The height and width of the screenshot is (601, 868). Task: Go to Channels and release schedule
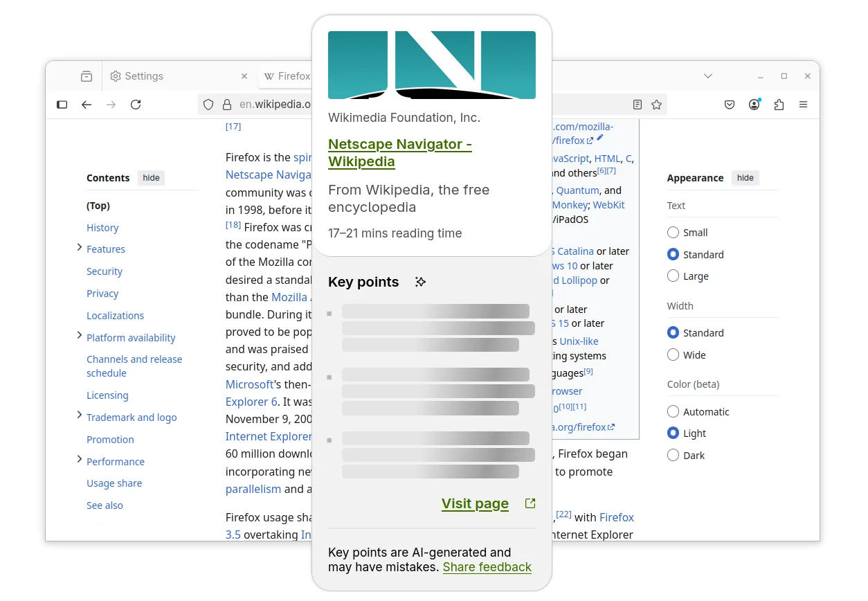point(134,366)
